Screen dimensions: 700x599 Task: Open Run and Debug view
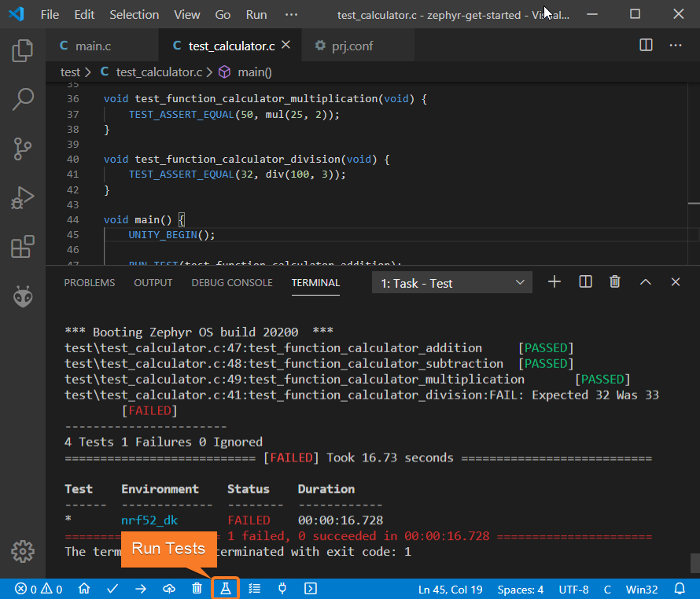point(22,198)
